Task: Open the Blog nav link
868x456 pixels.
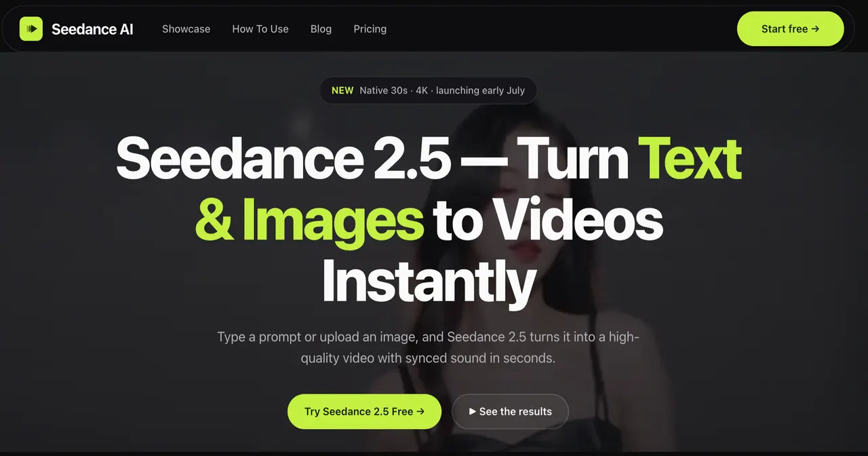Action: 321,29
